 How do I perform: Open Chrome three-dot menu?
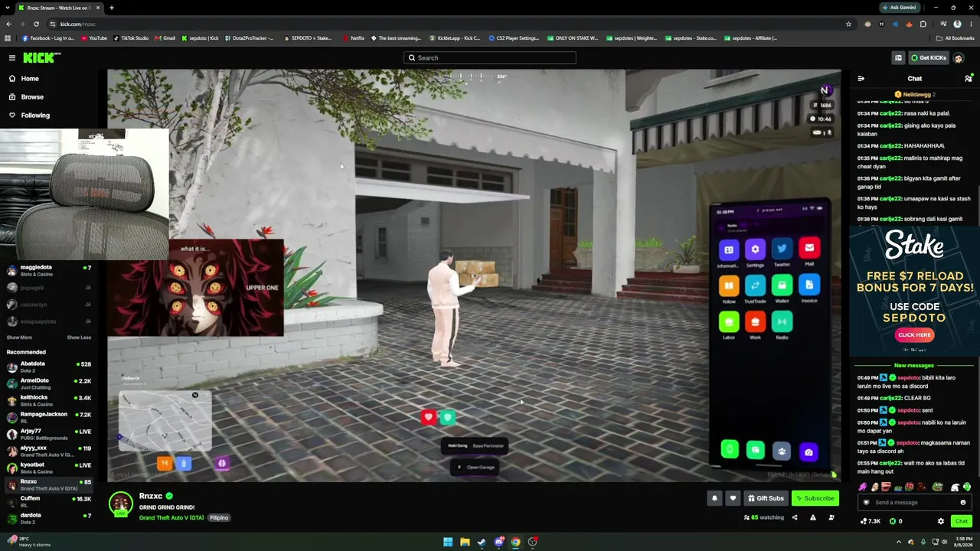[971, 24]
